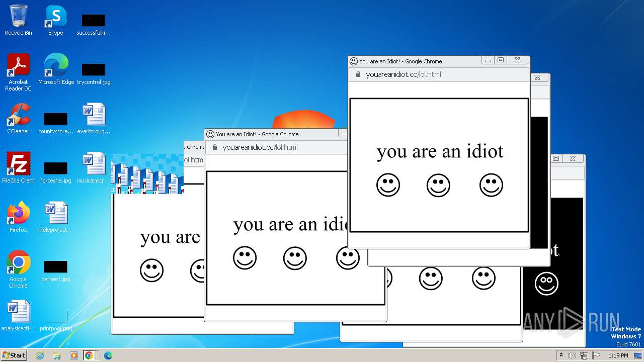Maximize the frontmost You are an Idiot window
This screenshot has width=644, height=362.
(x=500, y=60)
